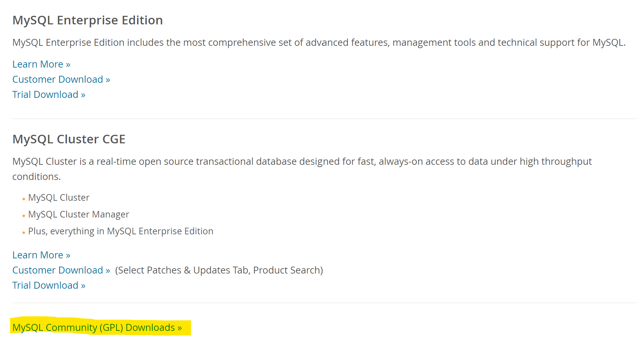Click the divider line above Community Downloads link

click(324, 303)
